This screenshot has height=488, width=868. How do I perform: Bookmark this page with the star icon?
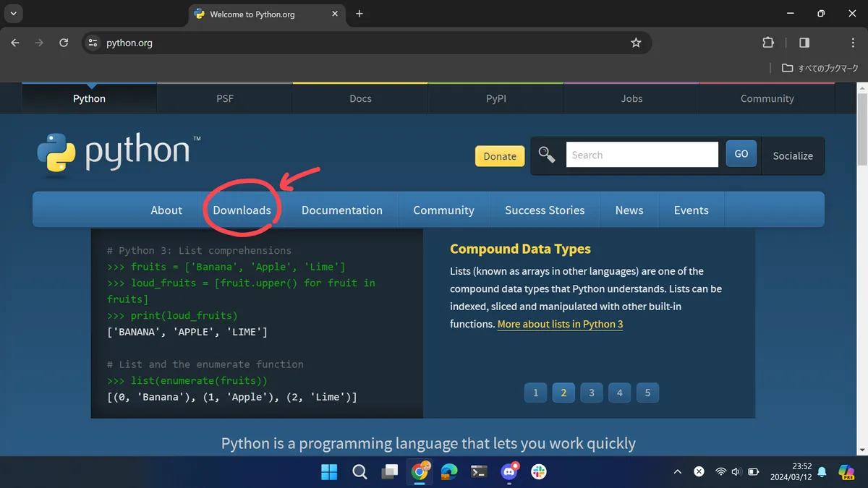[636, 43]
